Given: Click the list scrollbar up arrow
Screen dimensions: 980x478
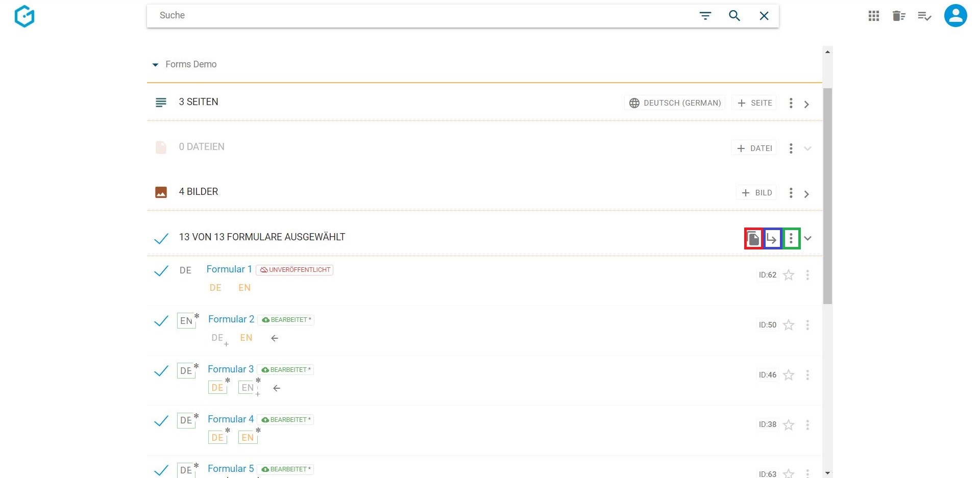Looking at the screenshot, I should tap(827, 52).
